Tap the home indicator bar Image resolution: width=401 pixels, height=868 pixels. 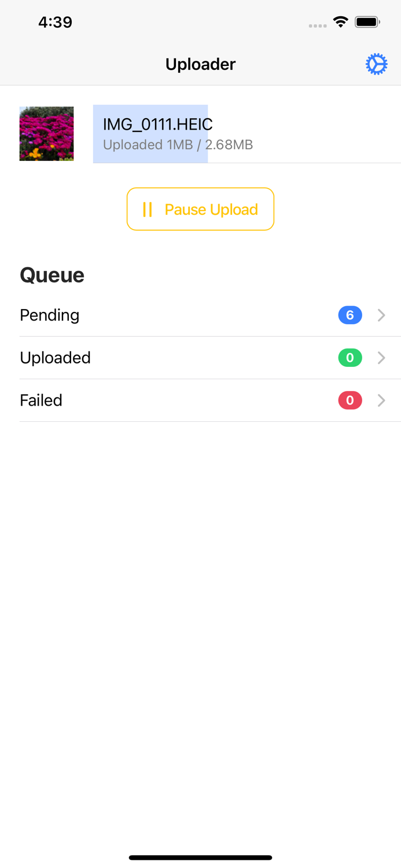200,858
